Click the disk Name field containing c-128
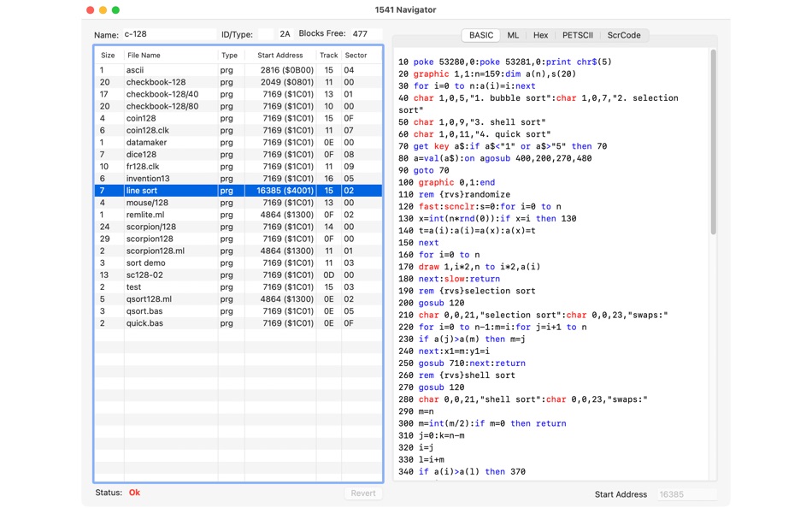The image size is (812, 508). click(x=169, y=34)
